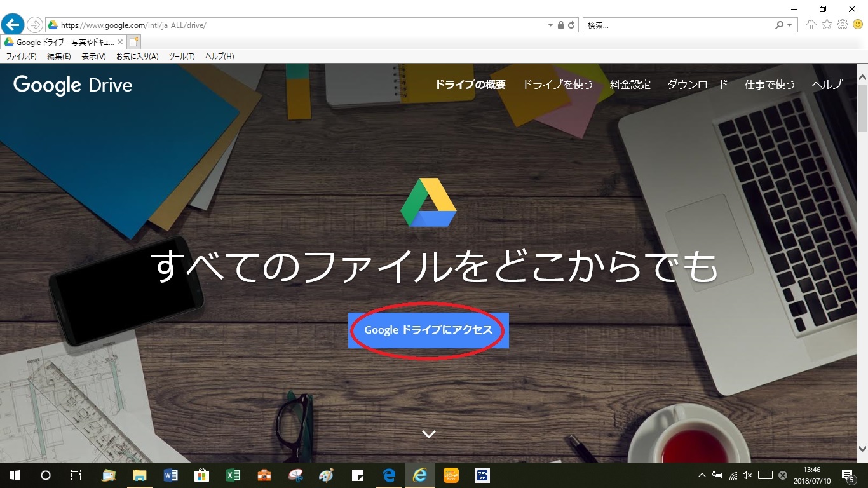Click the ヘルプ link in page header
Screen dimensions: 868x488
coord(827,85)
